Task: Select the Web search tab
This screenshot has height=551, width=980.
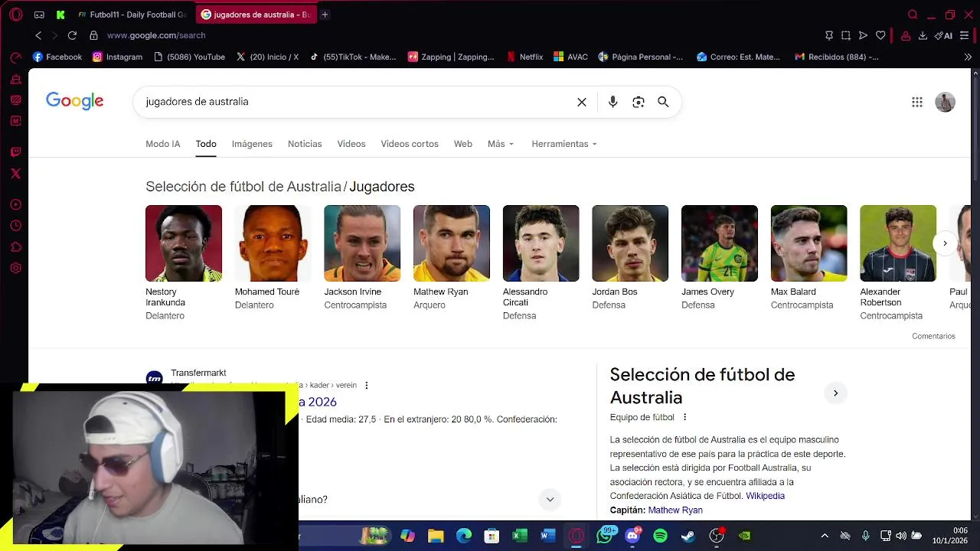Action: 463,144
